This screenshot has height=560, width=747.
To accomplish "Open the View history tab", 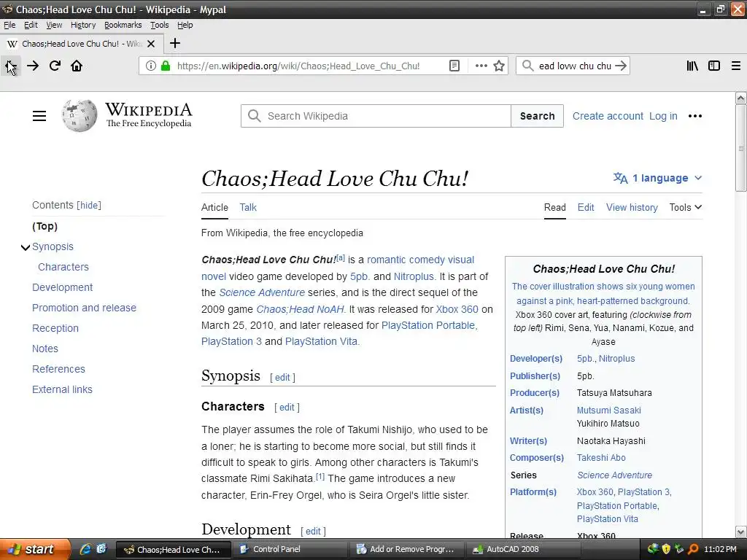I will (632, 207).
